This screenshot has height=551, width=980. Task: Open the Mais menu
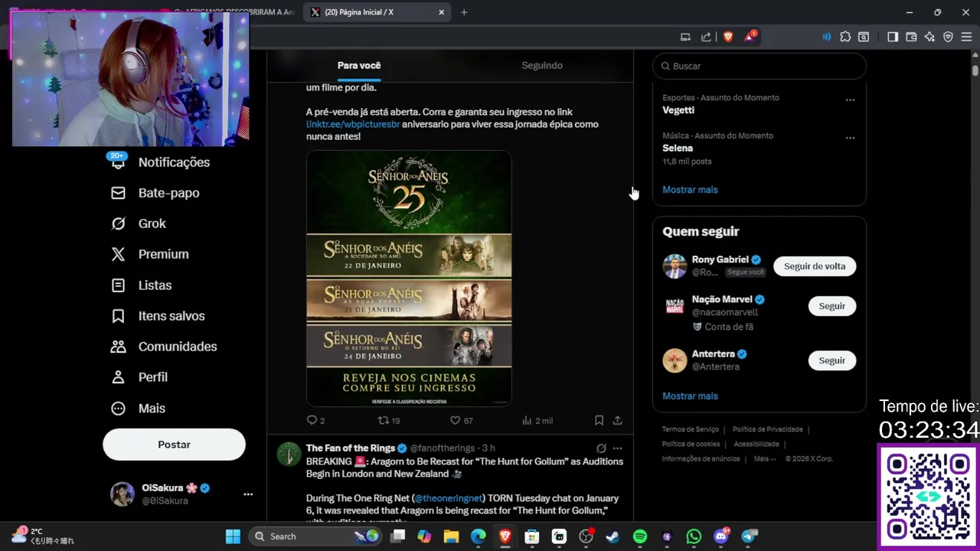click(139, 409)
